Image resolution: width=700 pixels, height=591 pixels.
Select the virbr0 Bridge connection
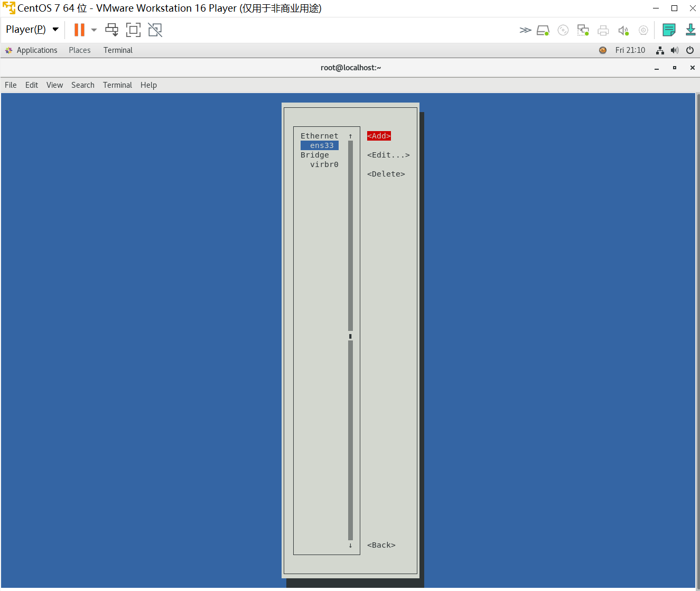coord(324,164)
